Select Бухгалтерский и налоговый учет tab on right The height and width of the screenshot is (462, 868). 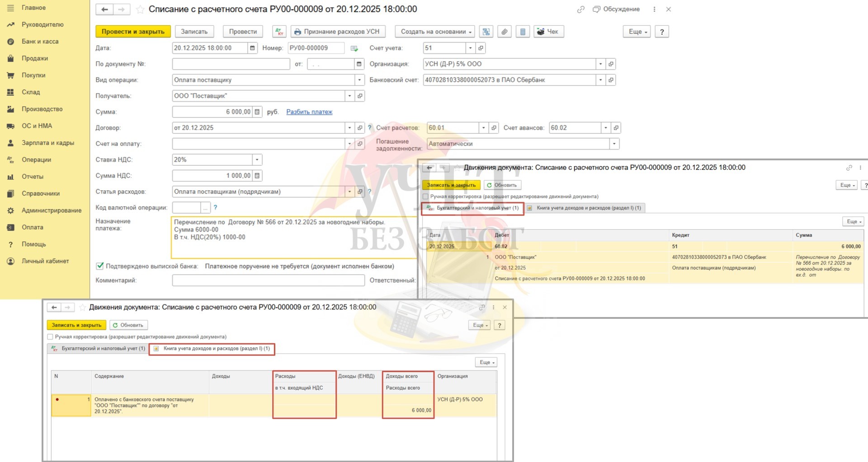pyautogui.click(x=473, y=208)
